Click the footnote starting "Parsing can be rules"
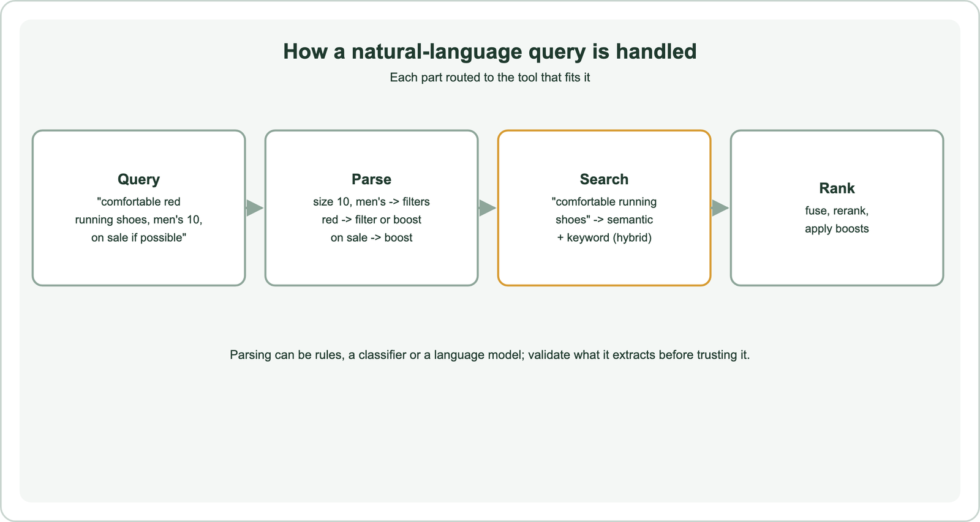The image size is (980, 522). [x=489, y=355]
